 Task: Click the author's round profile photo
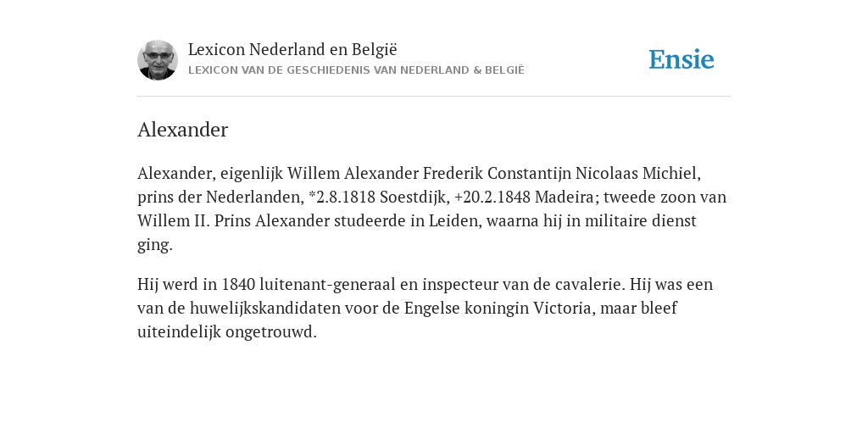(x=157, y=60)
